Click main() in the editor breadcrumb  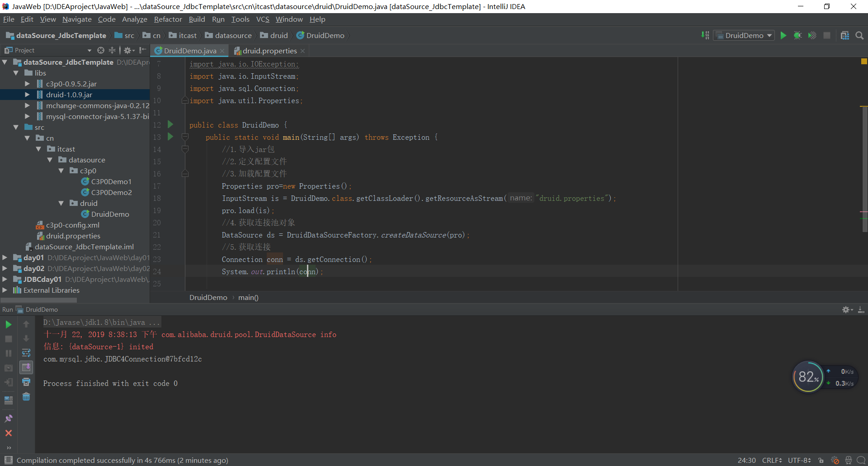pos(248,297)
